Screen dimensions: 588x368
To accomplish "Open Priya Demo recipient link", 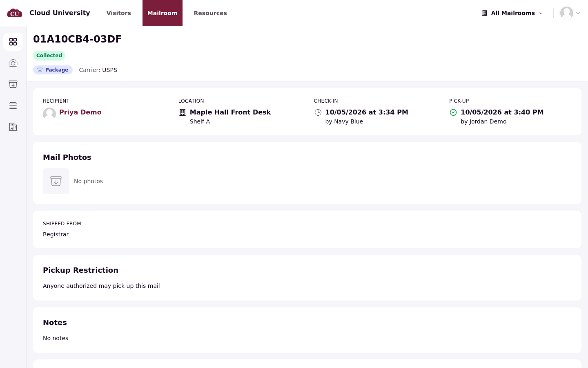I will [x=80, y=112].
